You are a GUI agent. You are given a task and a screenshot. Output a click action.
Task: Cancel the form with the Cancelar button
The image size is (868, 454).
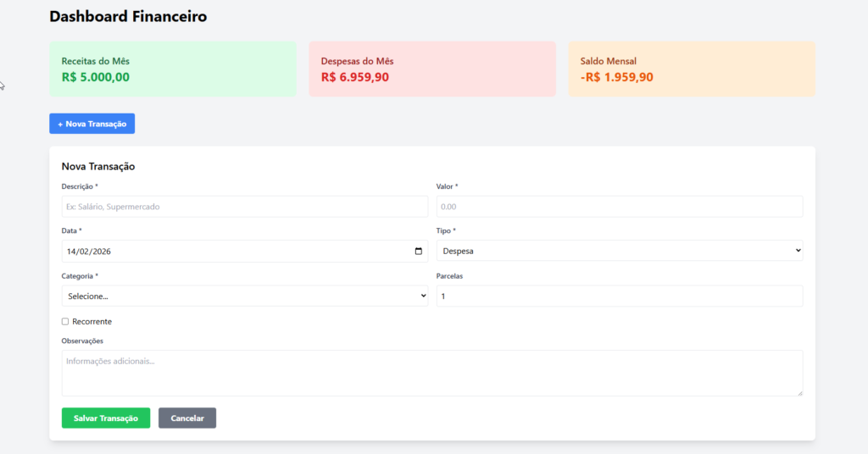pos(186,418)
